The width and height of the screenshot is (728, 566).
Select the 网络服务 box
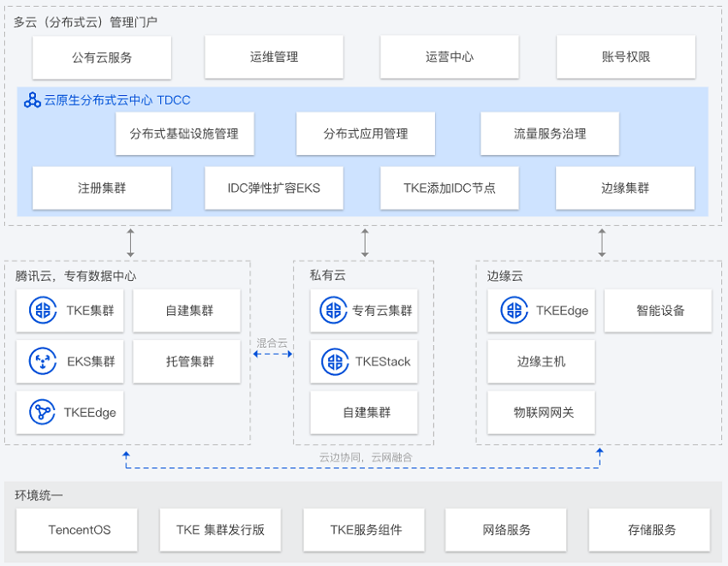[x=505, y=530]
